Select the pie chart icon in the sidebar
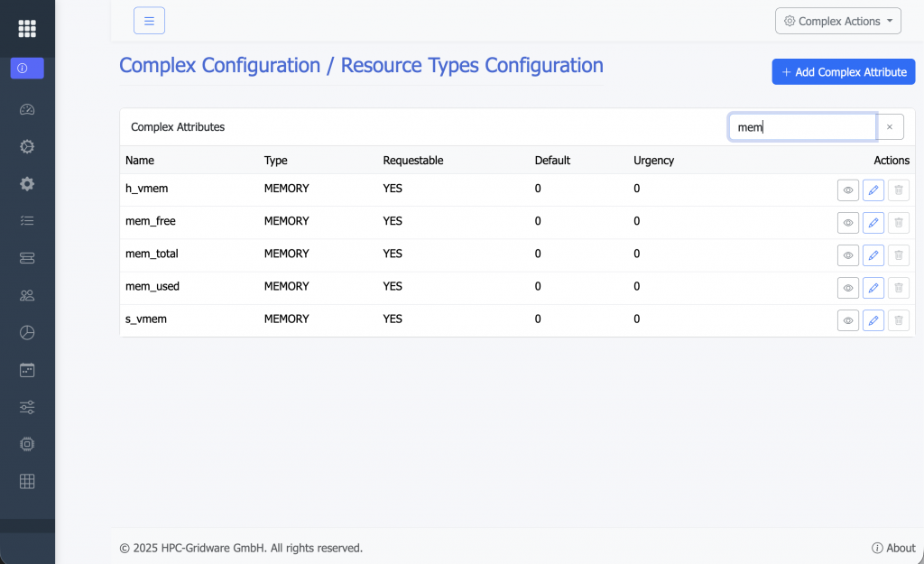This screenshot has width=924, height=564. coord(27,332)
